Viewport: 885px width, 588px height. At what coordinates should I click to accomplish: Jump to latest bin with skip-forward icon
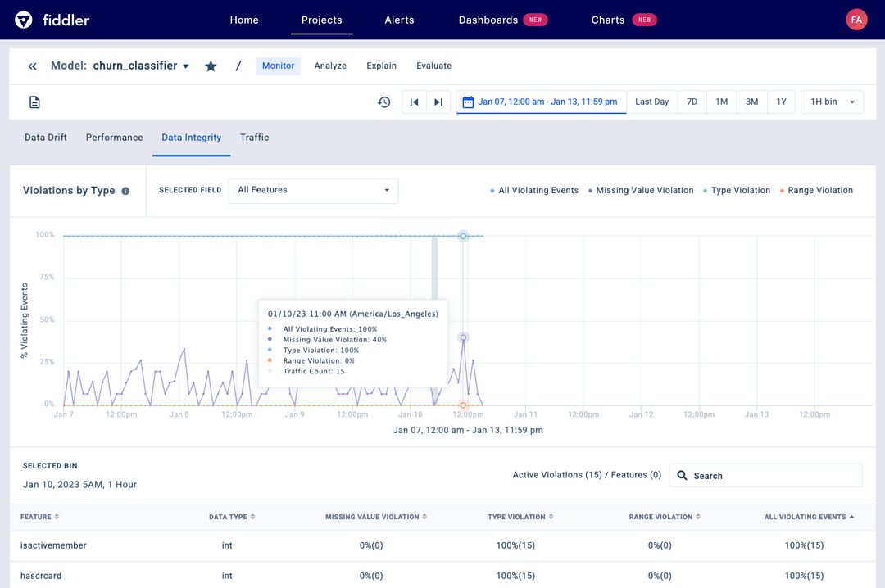coord(439,102)
